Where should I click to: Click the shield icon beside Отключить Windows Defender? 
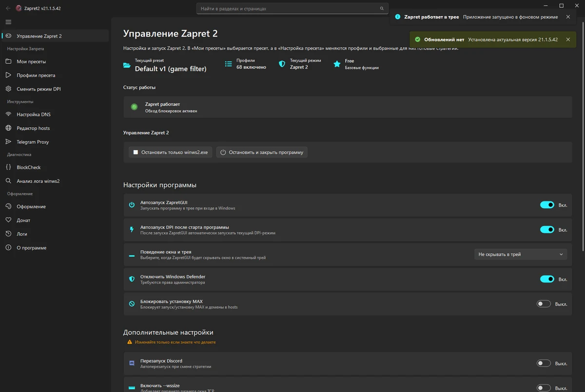pyautogui.click(x=132, y=279)
